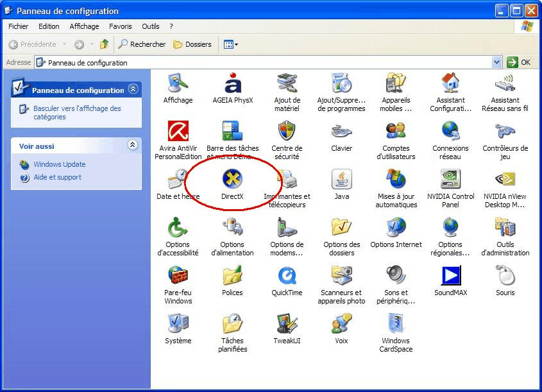Open the view mode dropdown in toolbar
The height and width of the screenshot is (392, 542).
click(x=230, y=44)
